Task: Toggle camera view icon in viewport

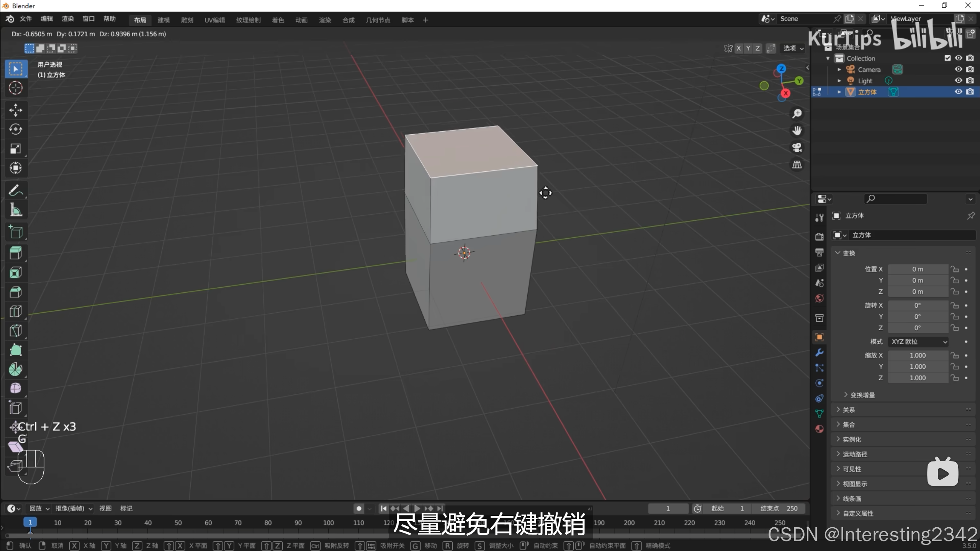Action: coord(797,148)
